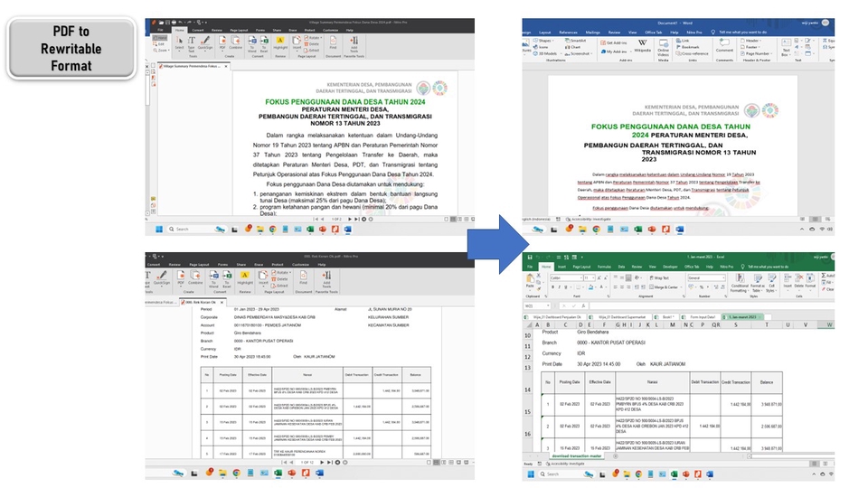Toggle Italic in Excel Font group
This screenshot has height=488, width=868.
coord(559,287)
